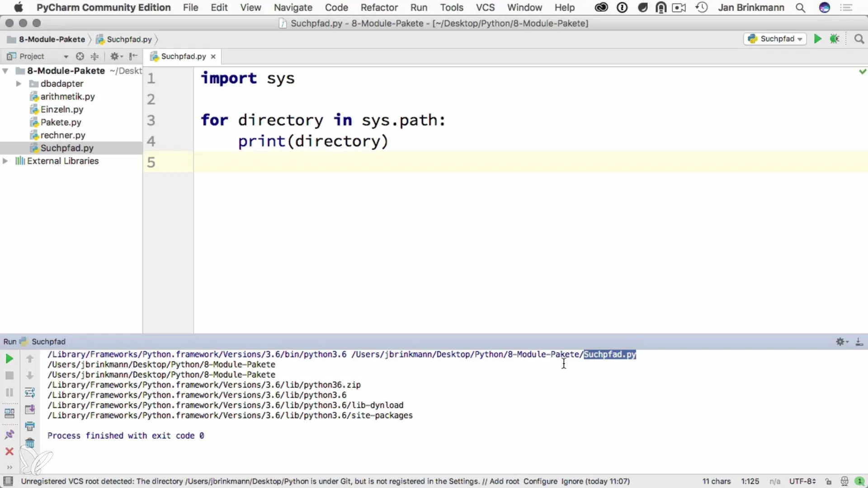Click cursor position 1:125 in status bar
Image resolution: width=868 pixels, height=488 pixels.
click(750, 482)
